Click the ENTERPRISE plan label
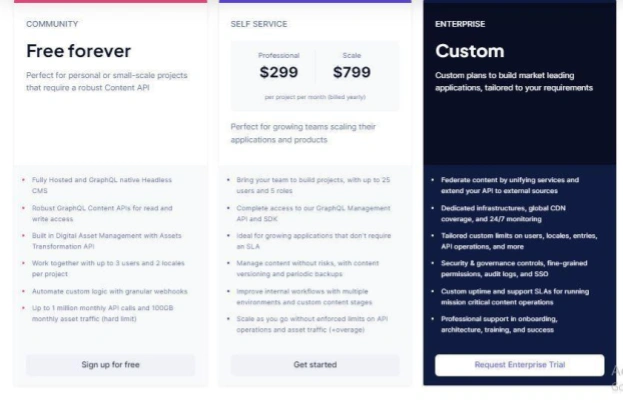The width and height of the screenshot is (623, 403). point(460,24)
